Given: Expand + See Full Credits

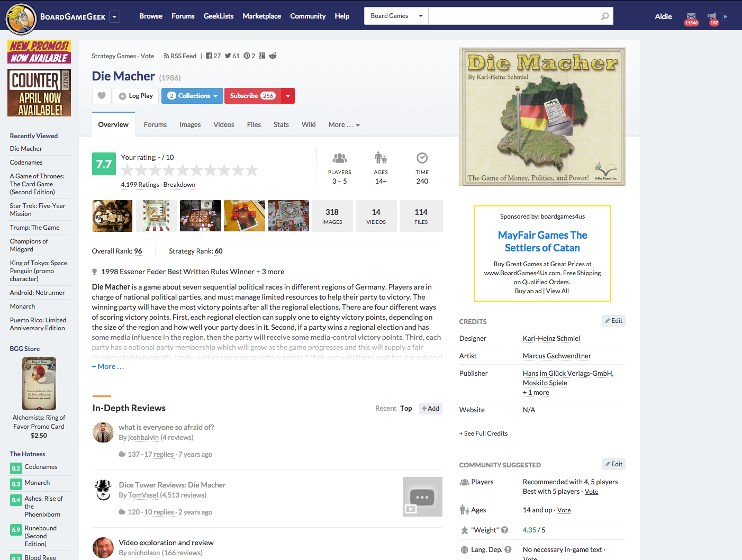Looking at the screenshot, I should (x=483, y=433).
